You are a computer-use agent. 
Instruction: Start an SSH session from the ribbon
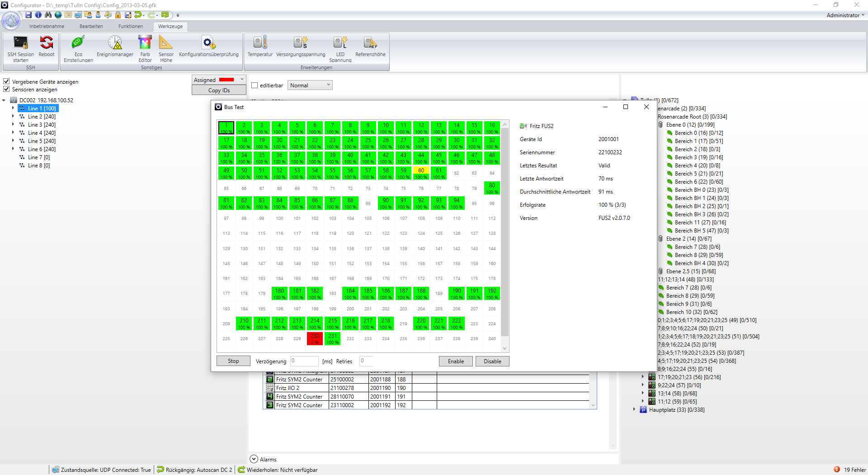point(20,49)
